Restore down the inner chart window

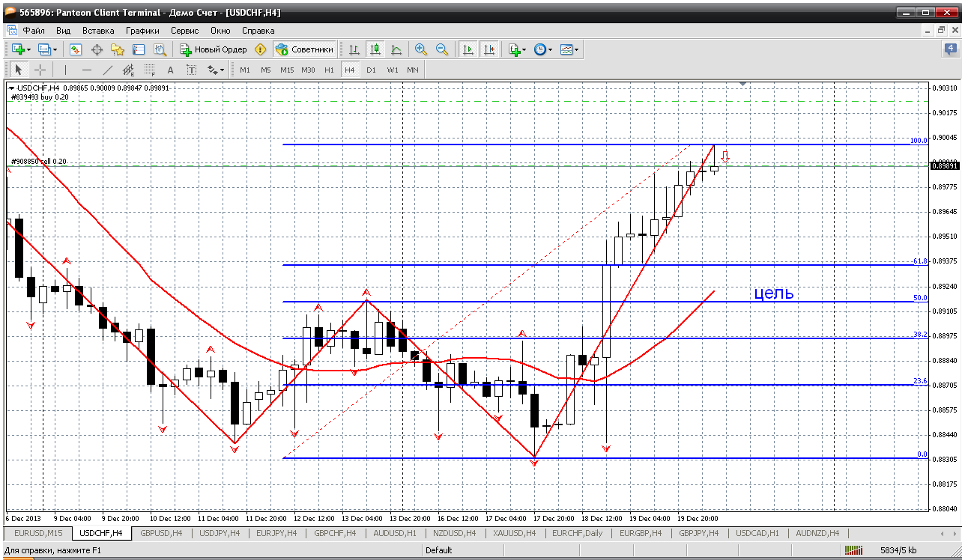coord(942,31)
